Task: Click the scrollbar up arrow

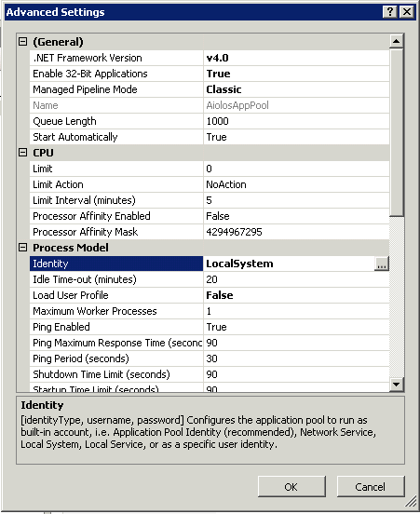Action: (397, 41)
